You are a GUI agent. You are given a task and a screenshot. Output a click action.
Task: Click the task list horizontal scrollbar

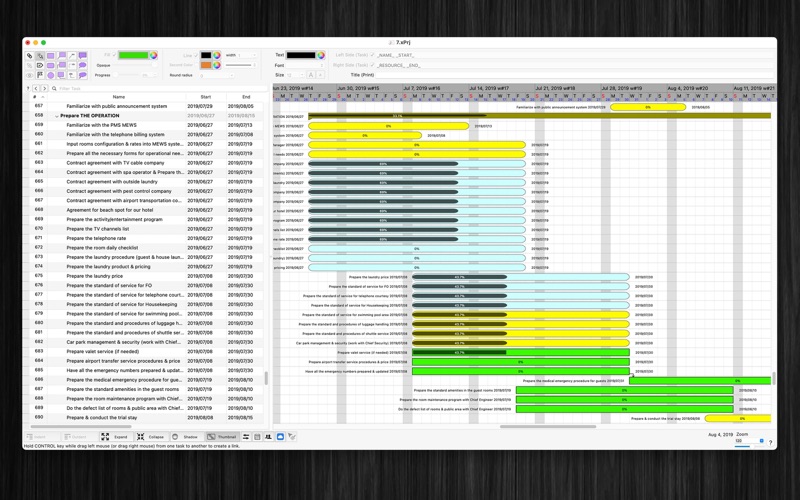pos(81,427)
